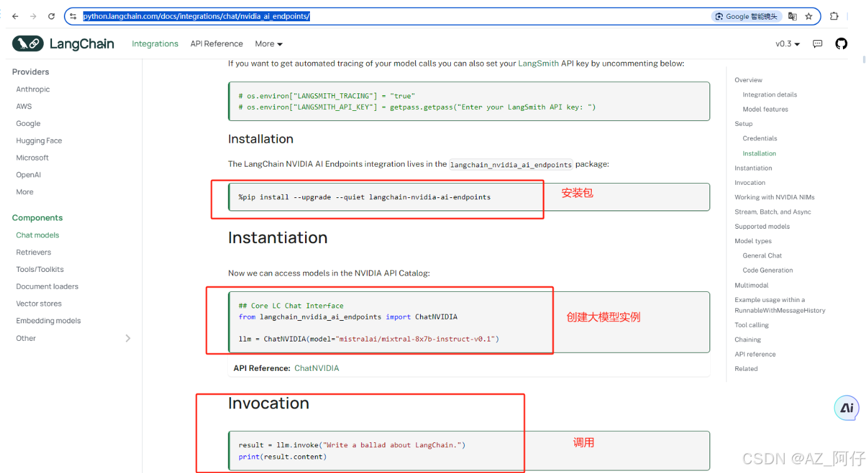Jump to API reference in contents
The height and width of the screenshot is (473, 868).
point(755,354)
